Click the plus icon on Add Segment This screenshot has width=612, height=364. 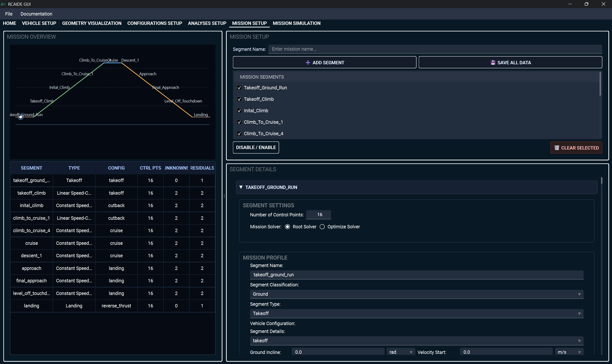click(x=308, y=63)
